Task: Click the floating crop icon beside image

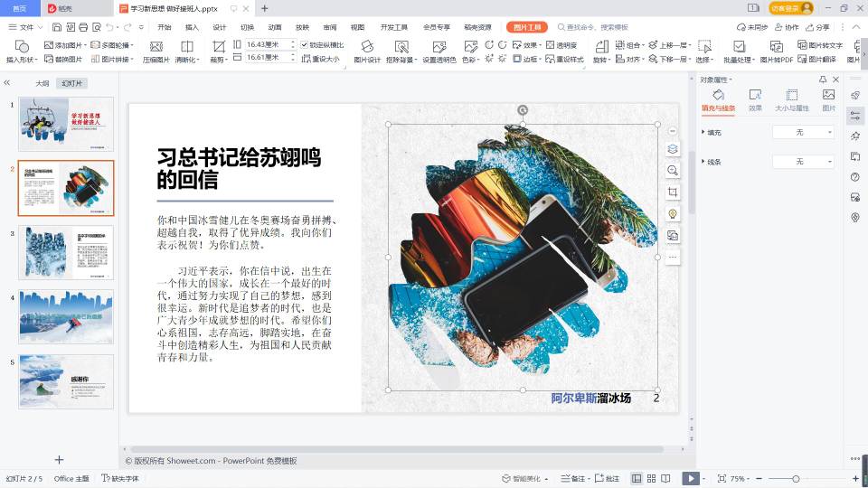Action: pyautogui.click(x=673, y=192)
